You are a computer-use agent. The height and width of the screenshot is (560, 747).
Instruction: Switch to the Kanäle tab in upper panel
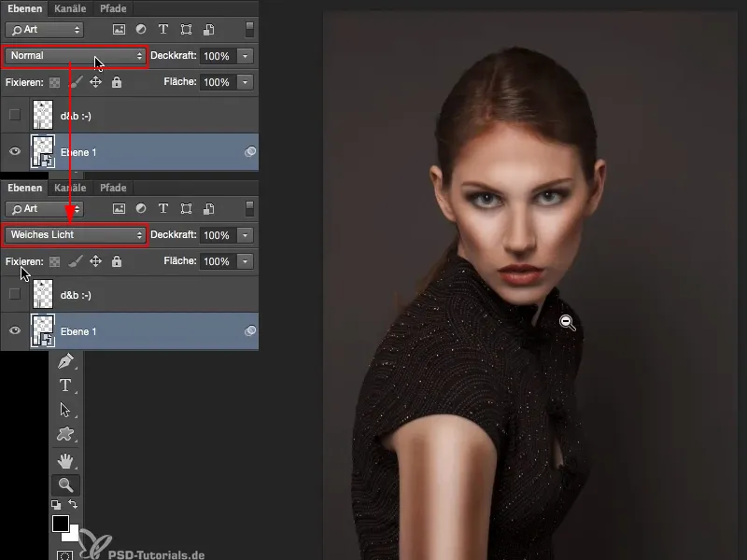pos(68,8)
